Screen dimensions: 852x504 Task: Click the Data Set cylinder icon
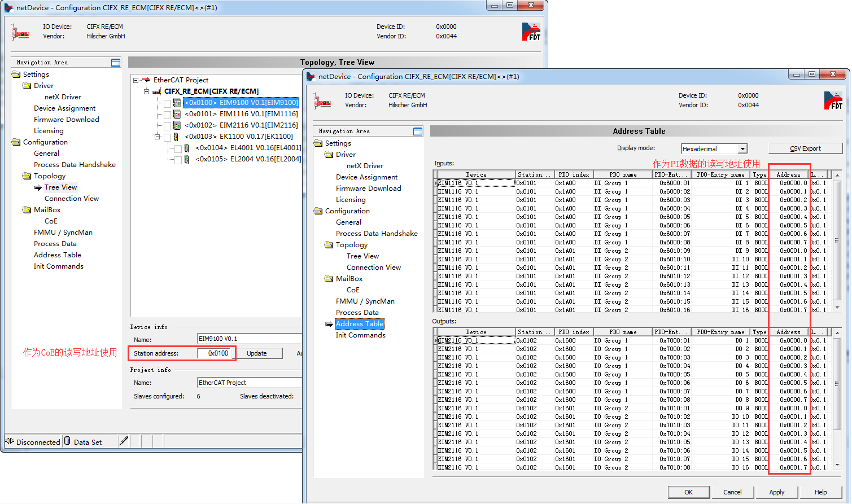[67, 441]
